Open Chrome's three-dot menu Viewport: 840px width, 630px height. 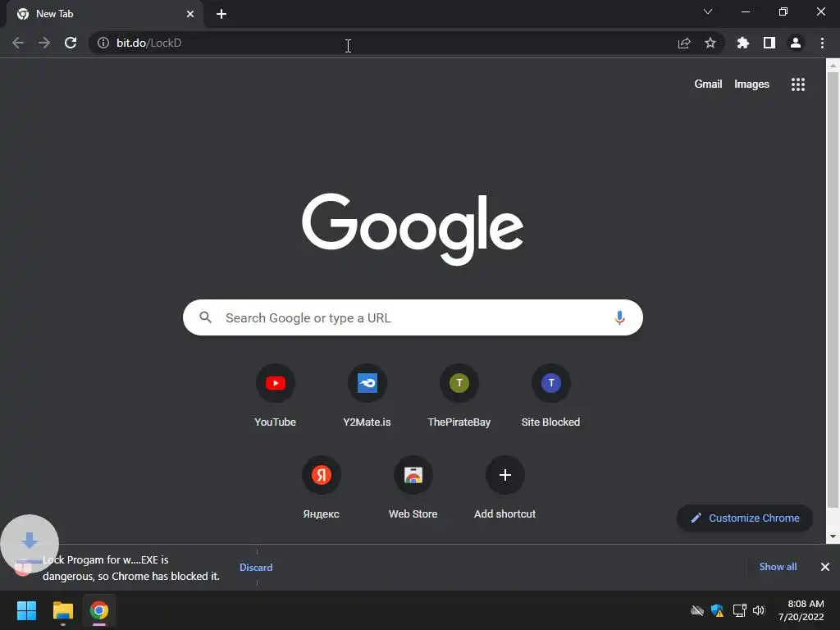[x=822, y=43]
